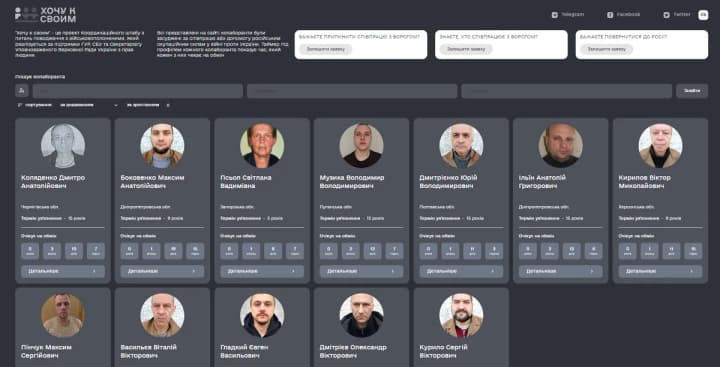The image size is (720, 367).
Task: Select name Курило Сергій Вікторович
Action: [444, 351]
